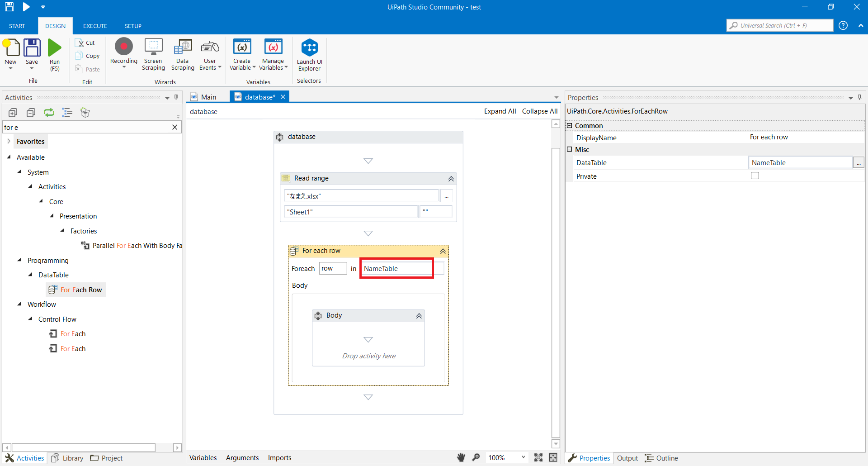This screenshot has width=868, height=466.
Task: Pin the Activities panel
Action: (176, 97)
